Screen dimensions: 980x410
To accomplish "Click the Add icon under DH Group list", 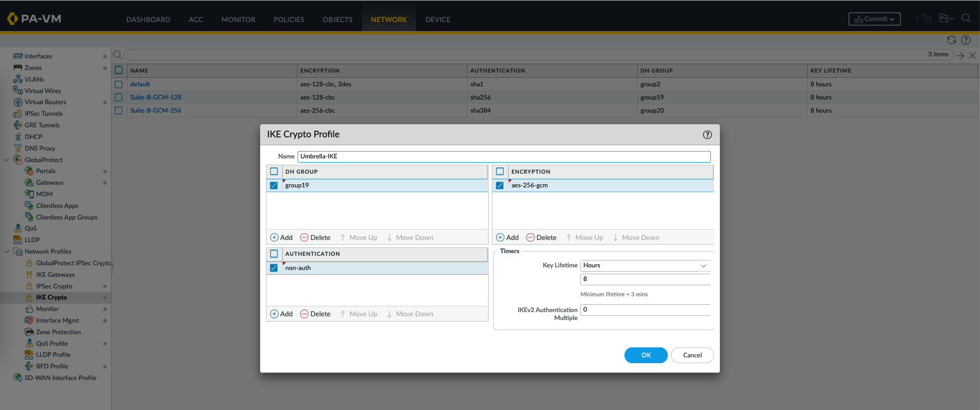I will [274, 238].
